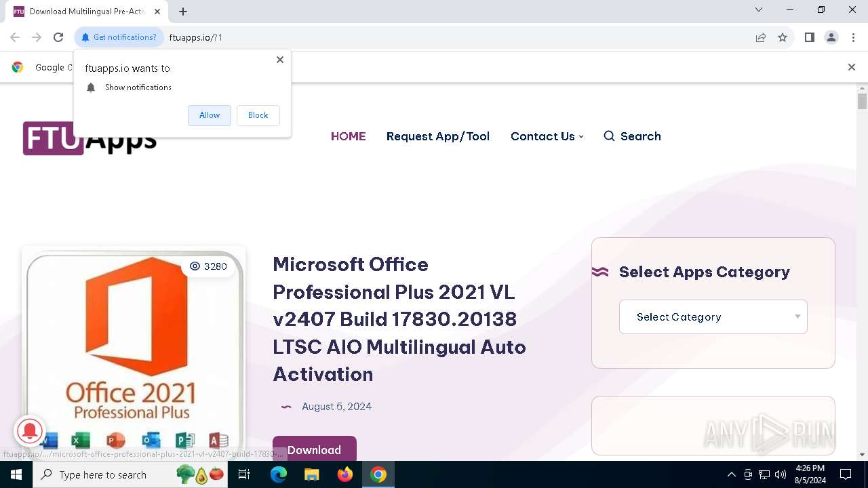This screenshot has width=868, height=488.
Task: Launch Microsoft Edge from taskbar
Action: 279,474
